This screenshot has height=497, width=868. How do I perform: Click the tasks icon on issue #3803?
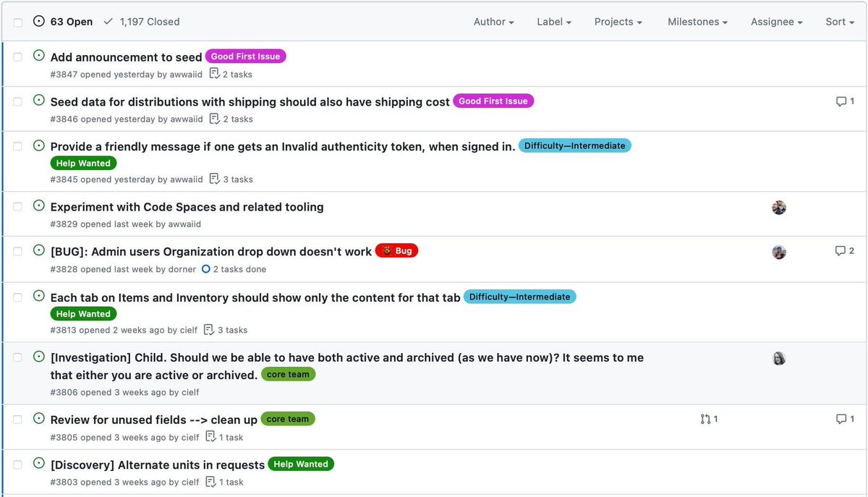(x=210, y=482)
